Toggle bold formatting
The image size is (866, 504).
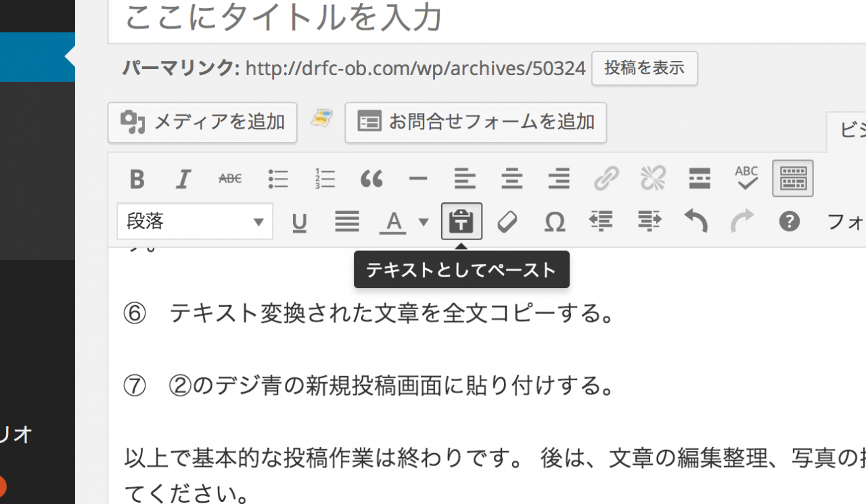[137, 179]
